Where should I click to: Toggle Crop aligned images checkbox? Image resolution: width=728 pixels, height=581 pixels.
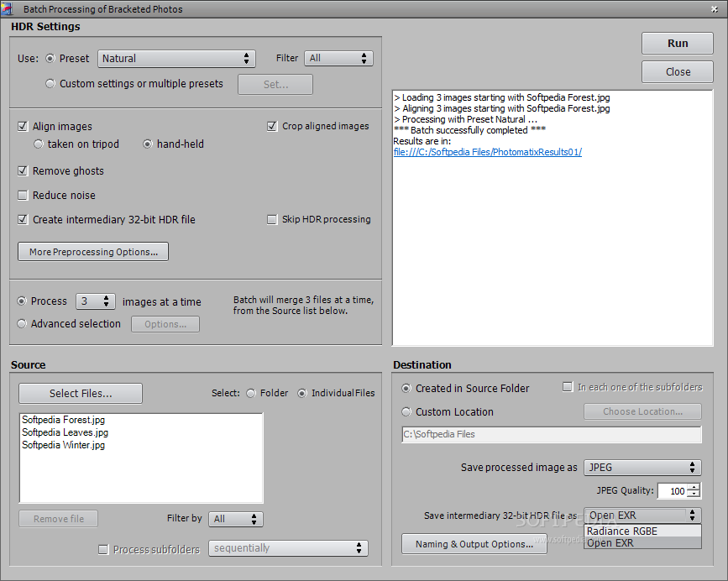(272, 126)
